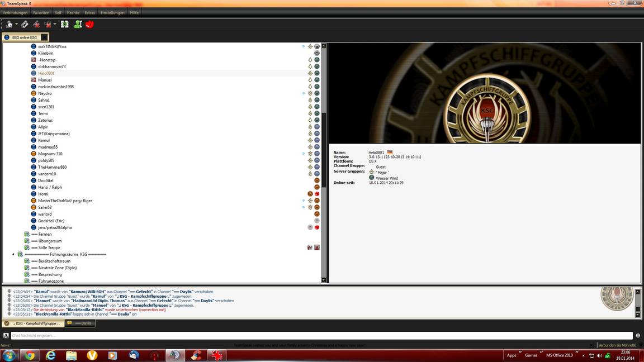Open the Connect icon's dropdown arrow
Image resolution: width=644 pixels, height=362 pixels.
pyautogui.click(x=16, y=24)
